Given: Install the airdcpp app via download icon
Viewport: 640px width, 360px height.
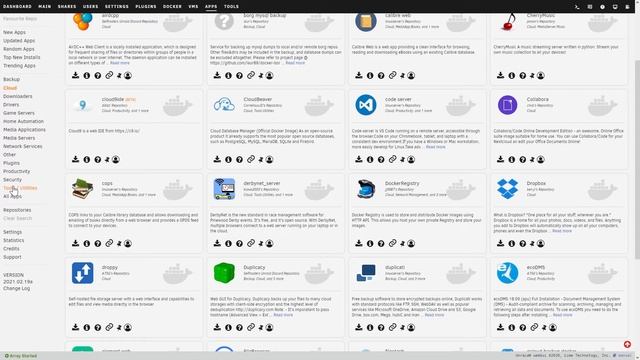Looking at the screenshot, I should (76, 75).
